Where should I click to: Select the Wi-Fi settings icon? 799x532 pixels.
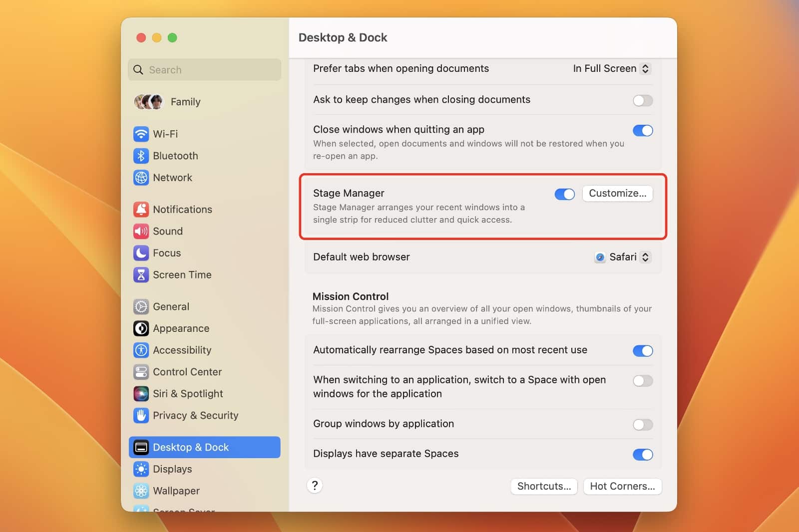tap(141, 134)
